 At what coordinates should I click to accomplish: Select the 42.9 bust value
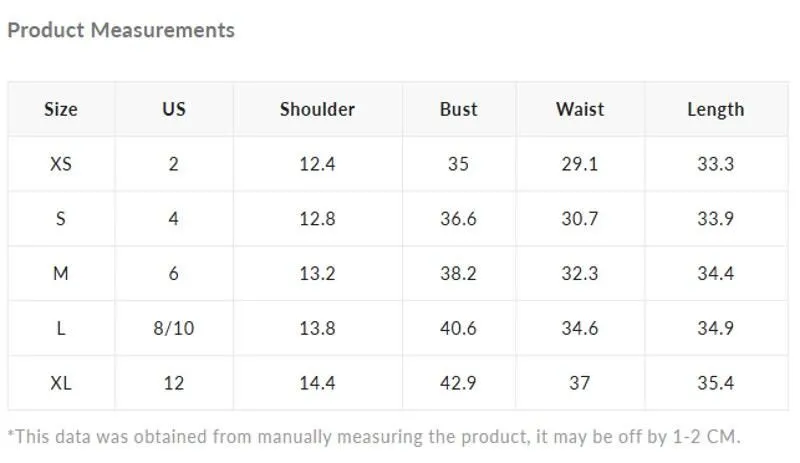[459, 383]
